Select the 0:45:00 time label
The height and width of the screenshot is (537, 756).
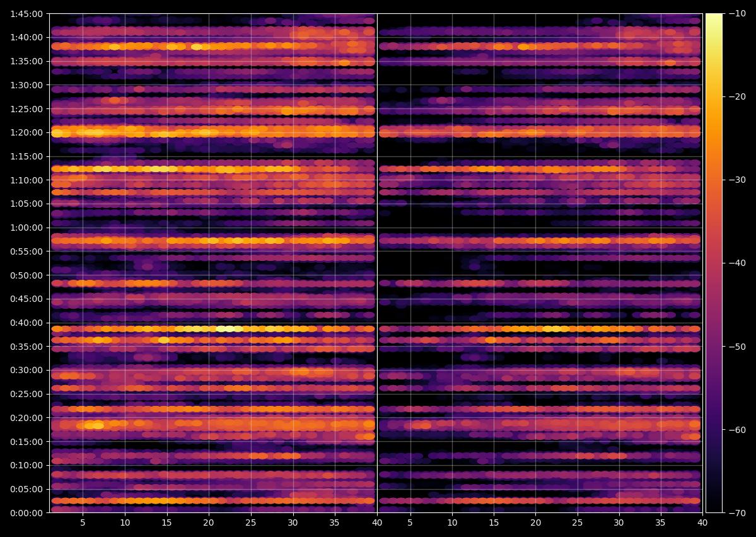pos(26,299)
